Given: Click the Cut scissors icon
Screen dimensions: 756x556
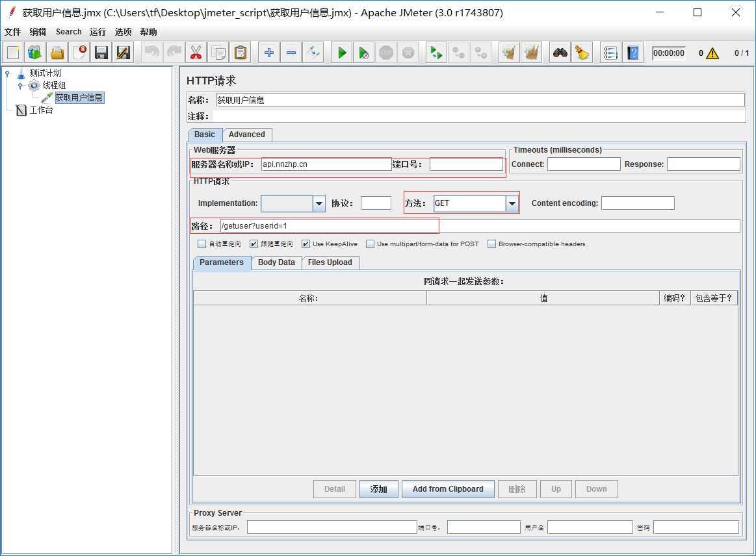Looking at the screenshot, I should pos(196,53).
